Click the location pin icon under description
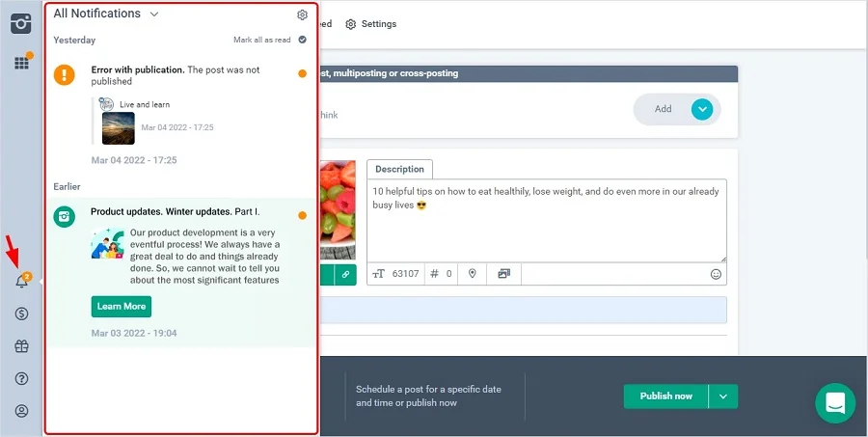The image size is (868, 437). point(473,274)
